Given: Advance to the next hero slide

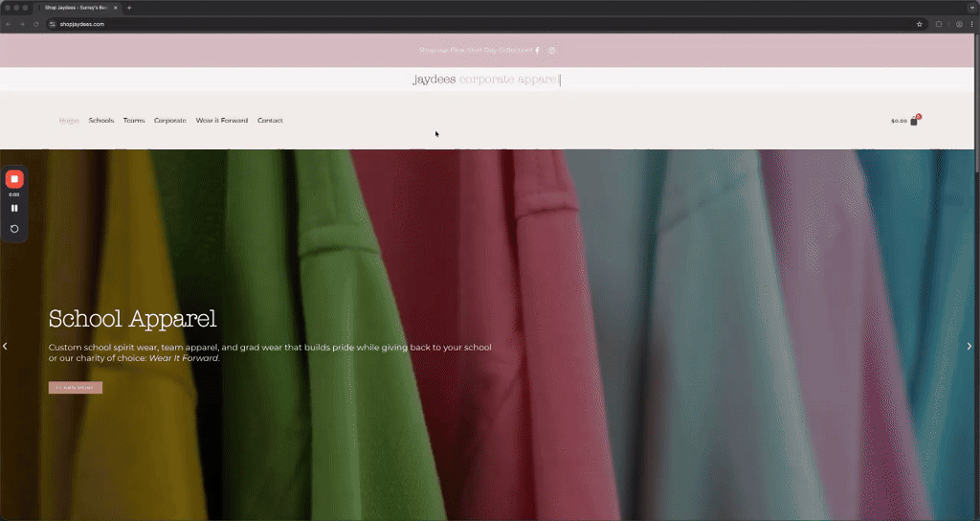Looking at the screenshot, I should click(x=969, y=346).
